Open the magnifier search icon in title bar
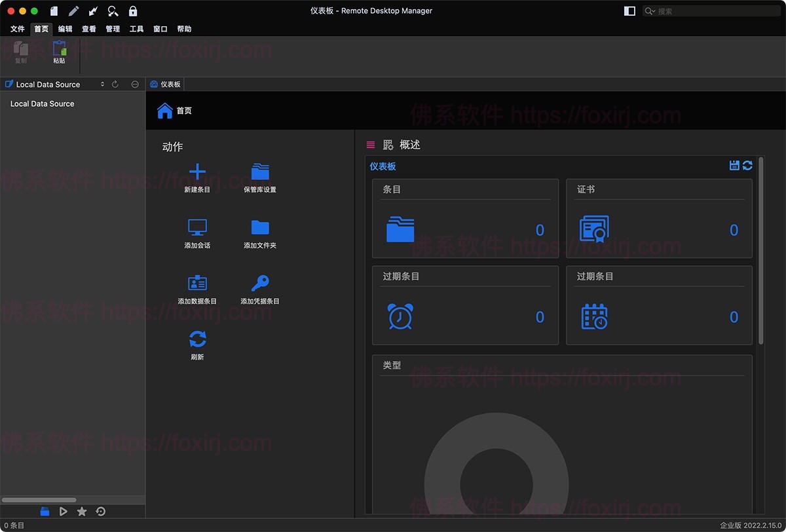The height and width of the screenshot is (532, 786). [x=113, y=11]
